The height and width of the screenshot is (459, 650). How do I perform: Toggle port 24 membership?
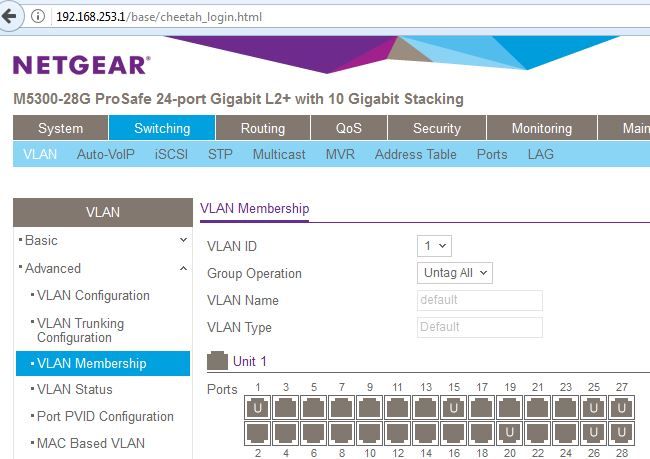click(x=565, y=432)
